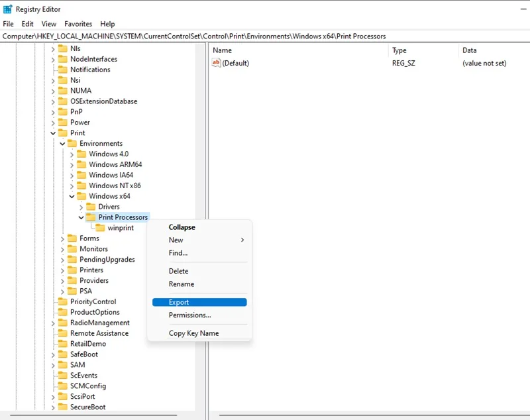Choose Rename from the context menu

199,284
